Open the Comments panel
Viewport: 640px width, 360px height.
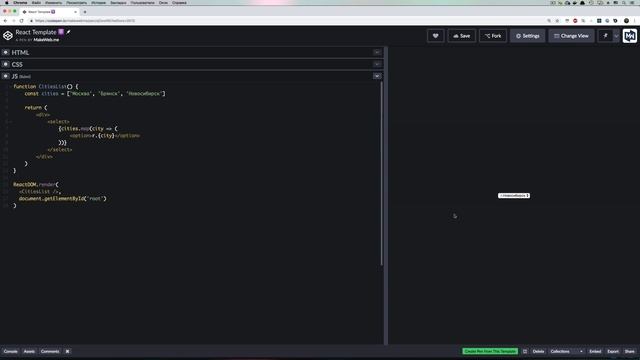(50, 351)
